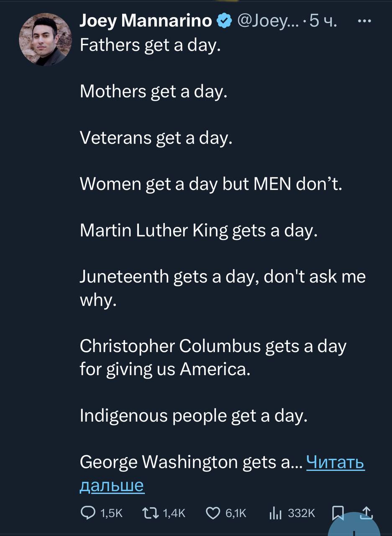Click the 1,5K replies count
392x536 pixels.
pos(111,513)
